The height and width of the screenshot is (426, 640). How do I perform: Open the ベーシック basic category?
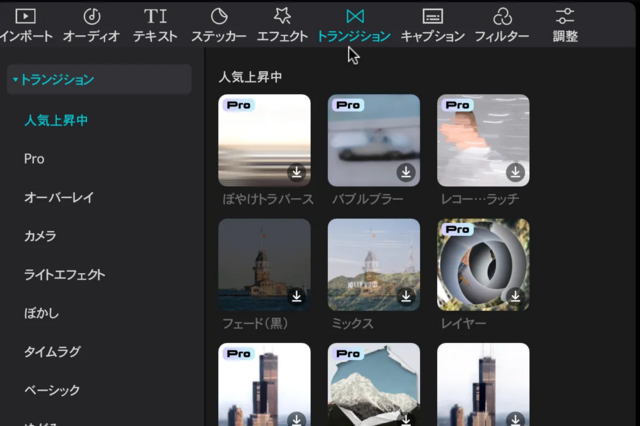click(x=52, y=390)
